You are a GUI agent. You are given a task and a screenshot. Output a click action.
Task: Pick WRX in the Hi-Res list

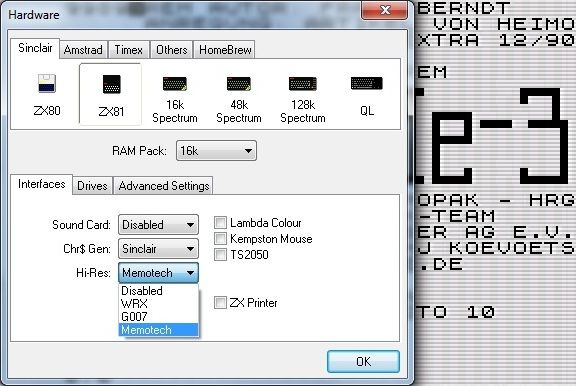coord(158,304)
